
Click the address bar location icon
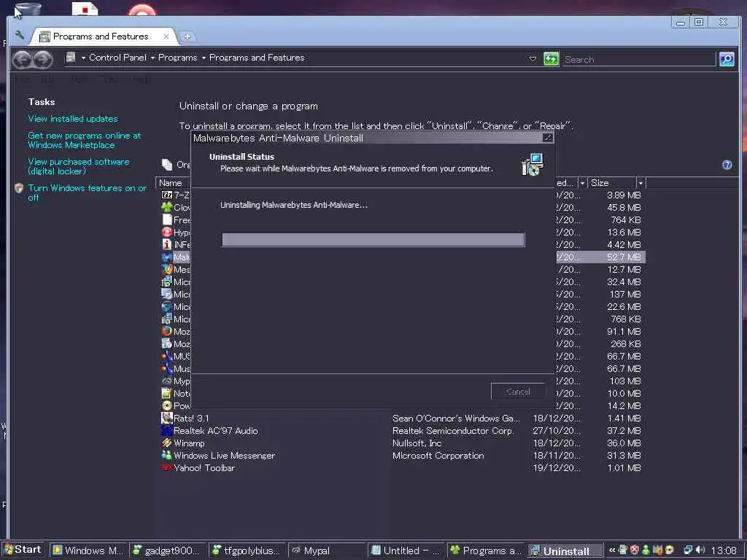(x=71, y=58)
